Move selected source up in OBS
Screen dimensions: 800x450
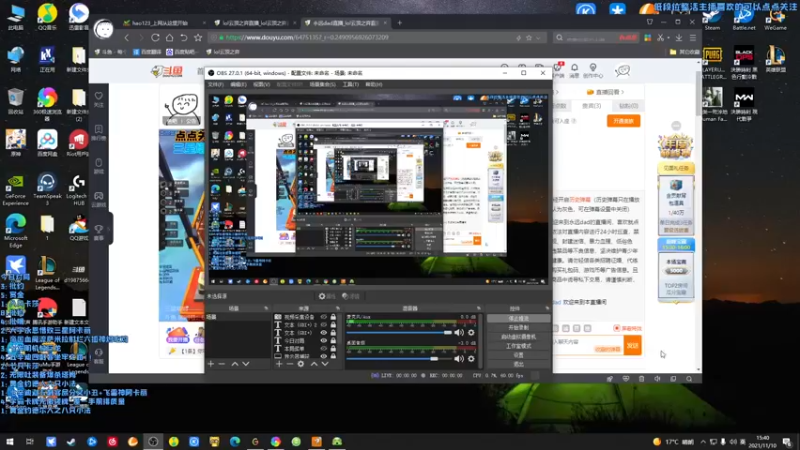[x=314, y=364]
